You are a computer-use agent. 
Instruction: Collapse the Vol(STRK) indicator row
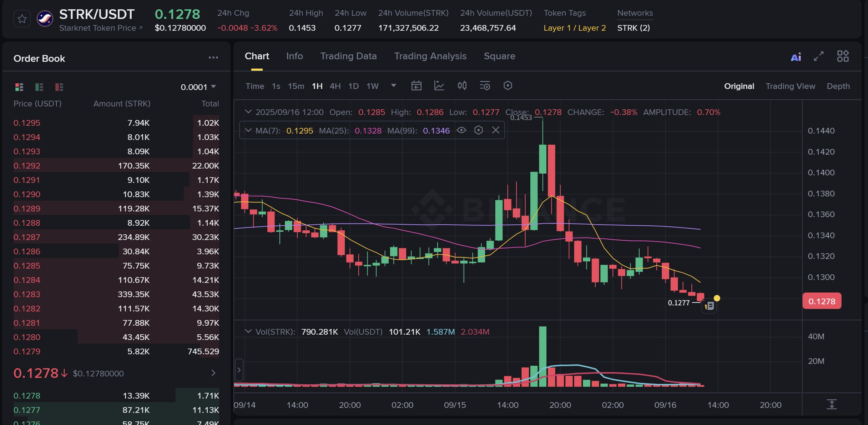coord(248,331)
